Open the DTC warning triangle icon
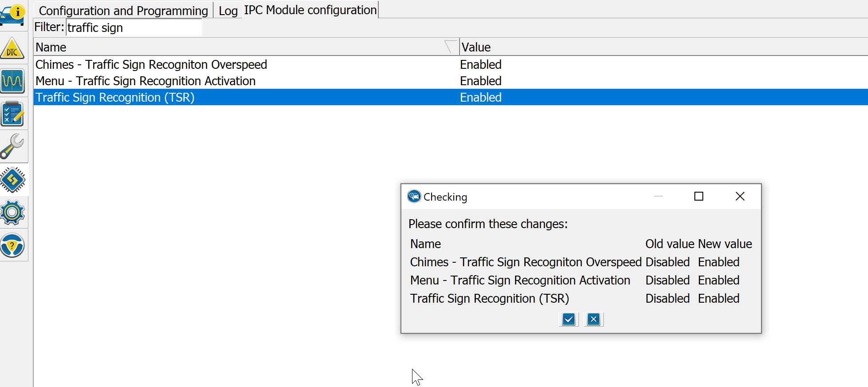 click(x=12, y=49)
